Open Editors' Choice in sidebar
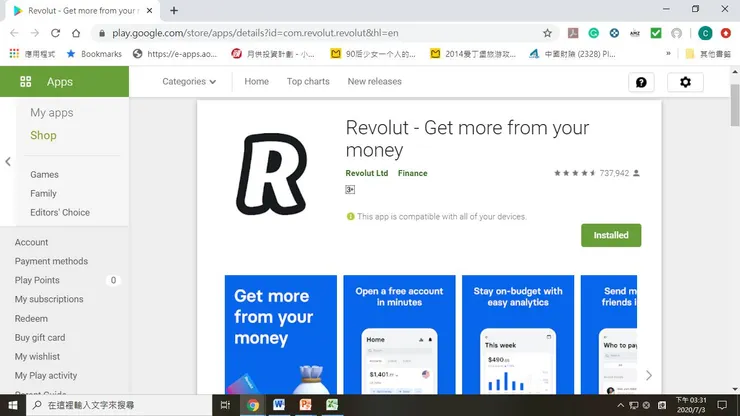 pos(60,212)
